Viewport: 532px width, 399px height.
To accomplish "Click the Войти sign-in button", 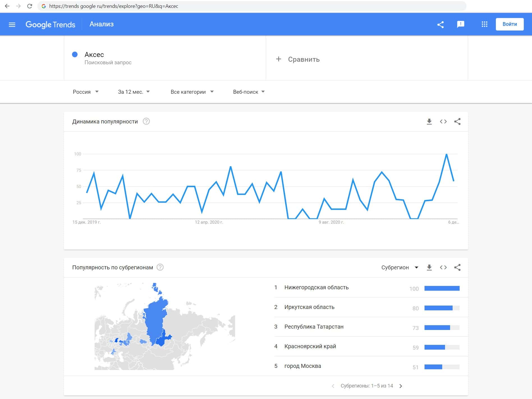I will coord(510,24).
